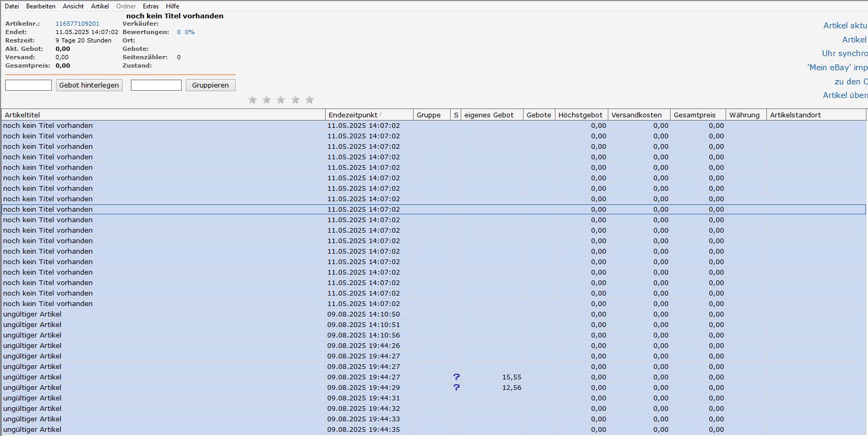Open the Extras menu
Screen dimensions: 868x436
coord(150,6)
